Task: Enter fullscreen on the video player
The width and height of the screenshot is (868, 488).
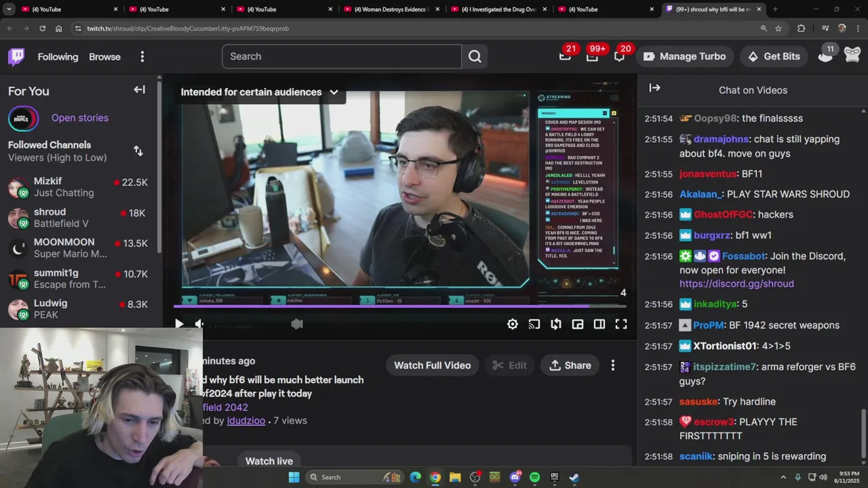Action: coord(621,325)
